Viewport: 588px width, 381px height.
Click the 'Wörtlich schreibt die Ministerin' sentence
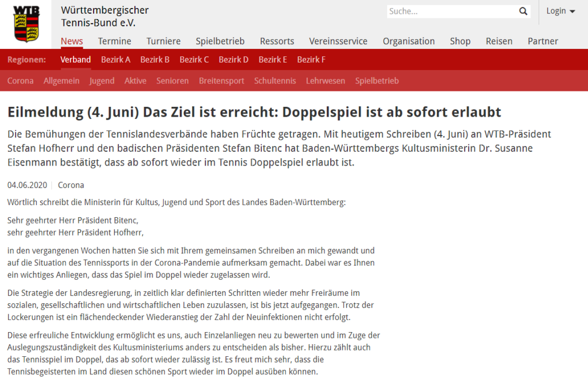pyautogui.click(x=177, y=202)
